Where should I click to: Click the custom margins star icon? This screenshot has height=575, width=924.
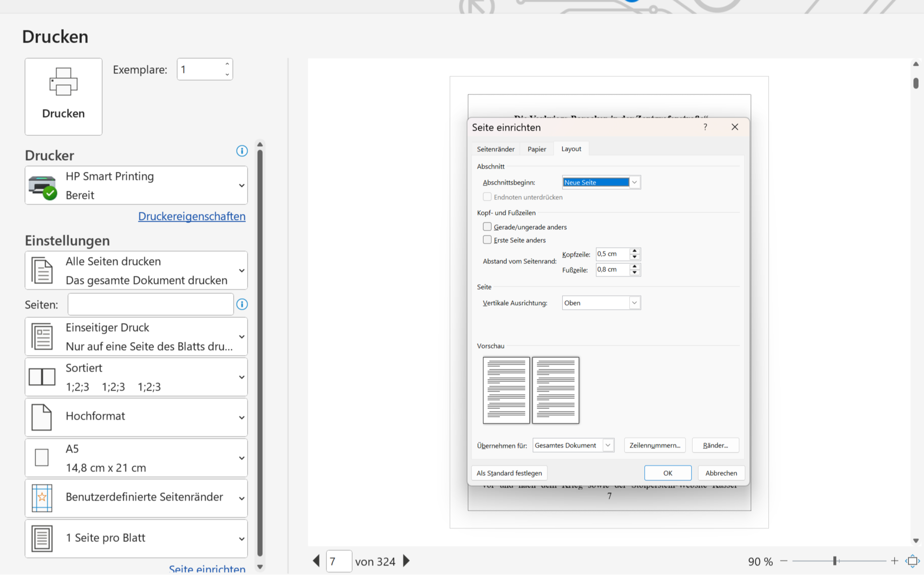pyautogui.click(x=42, y=498)
